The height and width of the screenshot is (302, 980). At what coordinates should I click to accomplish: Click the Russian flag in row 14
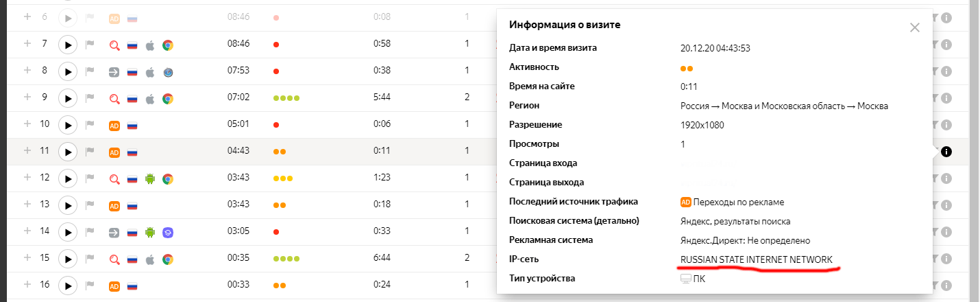pyautogui.click(x=132, y=233)
